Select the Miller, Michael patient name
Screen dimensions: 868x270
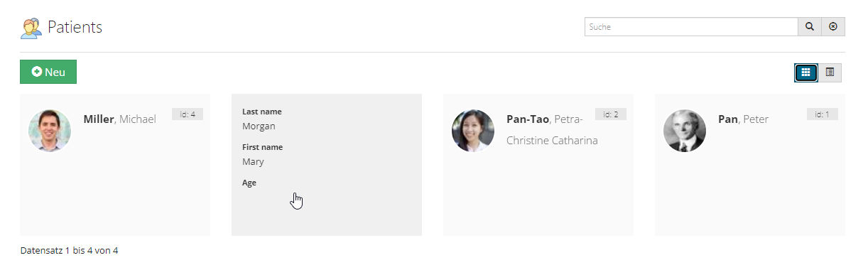[119, 119]
